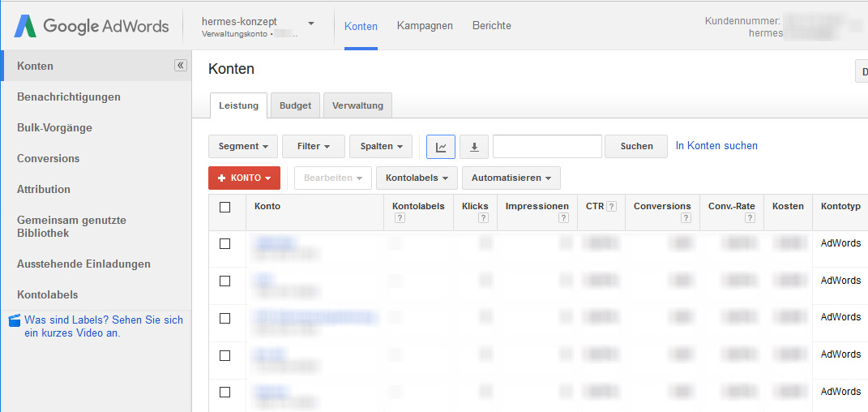Select the Konten top navigation tab
The height and width of the screenshot is (412, 868).
[361, 26]
